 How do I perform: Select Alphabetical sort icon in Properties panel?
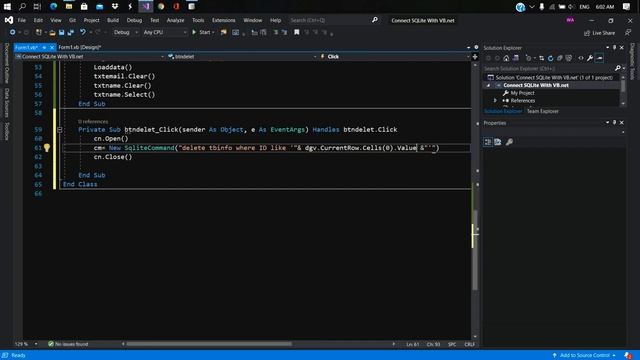coord(498,142)
